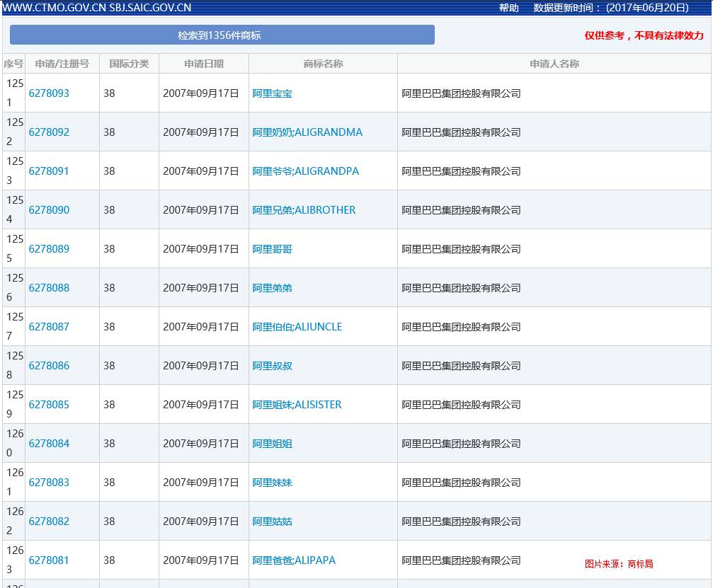
Task: Open registration number 6278086
Action: 49,366
